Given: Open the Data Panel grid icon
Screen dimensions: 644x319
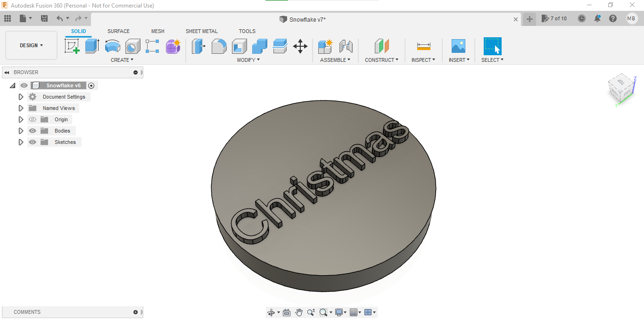Looking at the screenshot, I should 8,18.
